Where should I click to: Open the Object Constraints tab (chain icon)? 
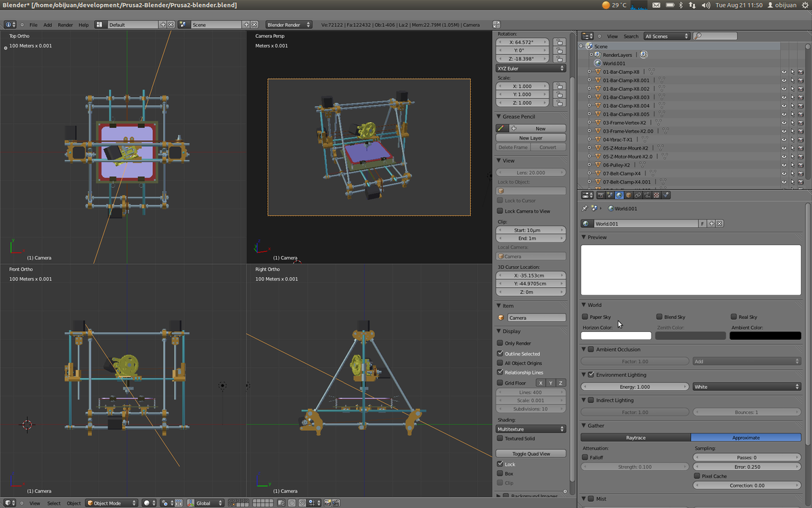click(x=637, y=195)
